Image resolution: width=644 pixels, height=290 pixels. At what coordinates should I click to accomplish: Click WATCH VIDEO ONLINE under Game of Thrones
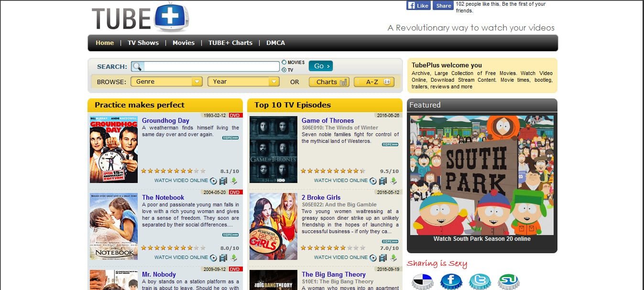click(x=341, y=181)
